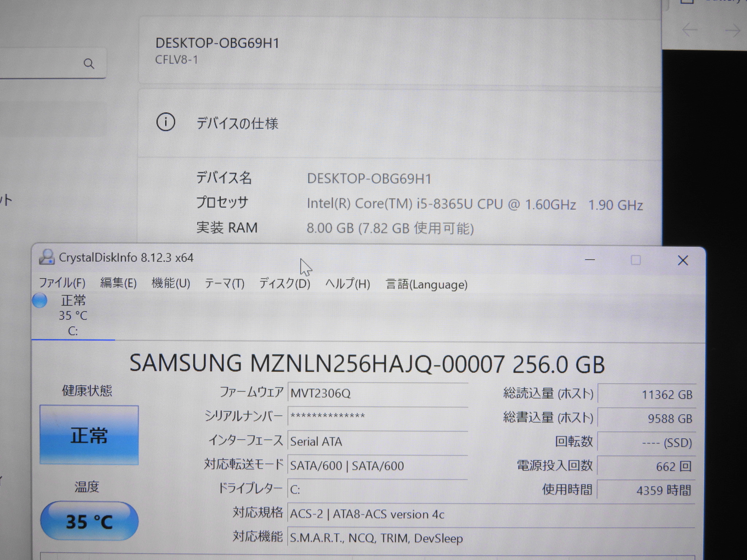Select the C: disk tab at 35 °C
The height and width of the screenshot is (560, 747).
73,316
